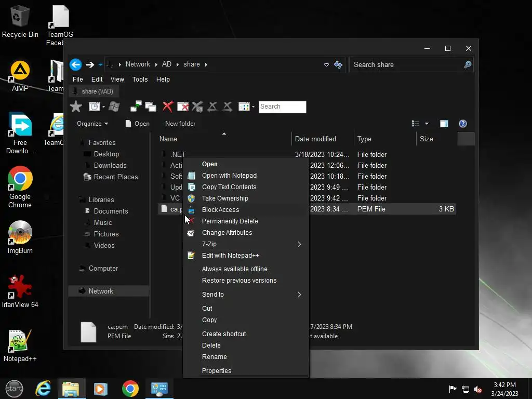Click the change view list icon
This screenshot has height=399, width=532.
pyautogui.click(x=416, y=124)
